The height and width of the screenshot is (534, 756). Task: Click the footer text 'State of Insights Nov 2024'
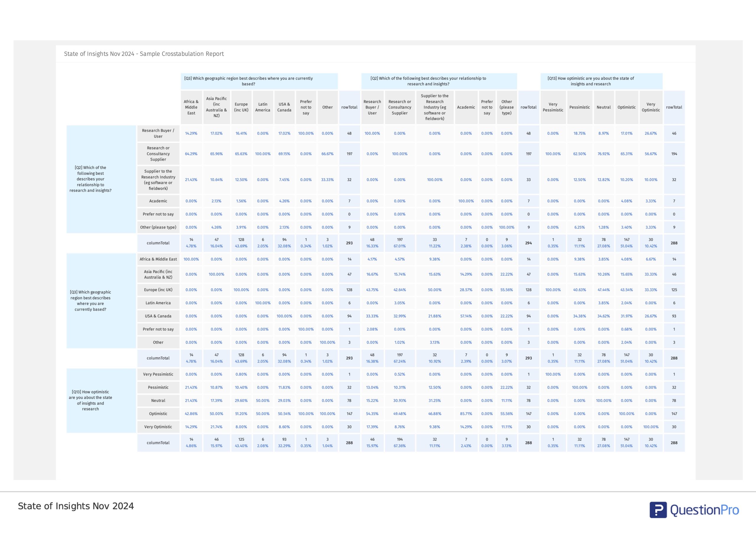76,506
